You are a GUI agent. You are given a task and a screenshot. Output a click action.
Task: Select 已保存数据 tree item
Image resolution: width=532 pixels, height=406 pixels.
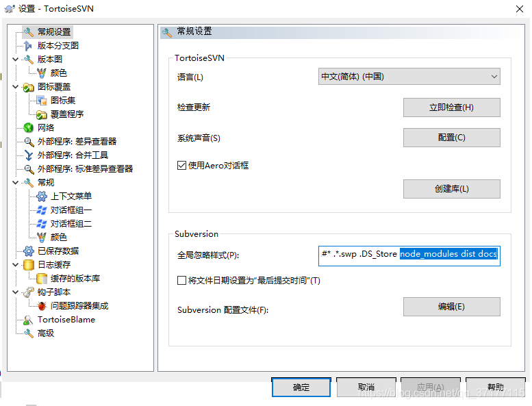[x=58, y=251]
